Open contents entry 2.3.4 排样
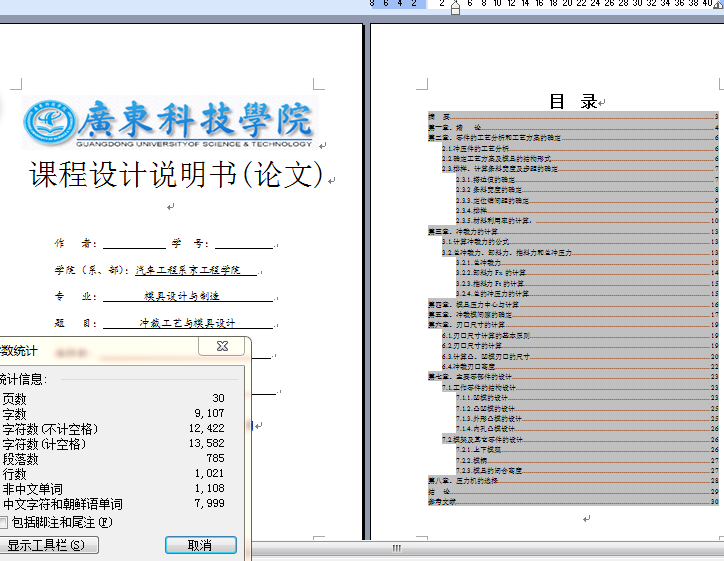The width and height of the screenshot is (724, 561). click(x=587, y=211)
